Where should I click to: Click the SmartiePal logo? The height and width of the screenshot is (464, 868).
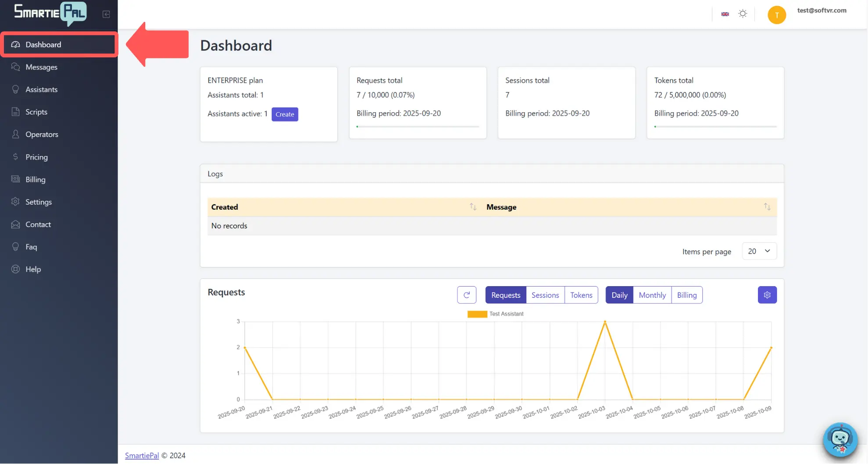[x=49, y=14]
